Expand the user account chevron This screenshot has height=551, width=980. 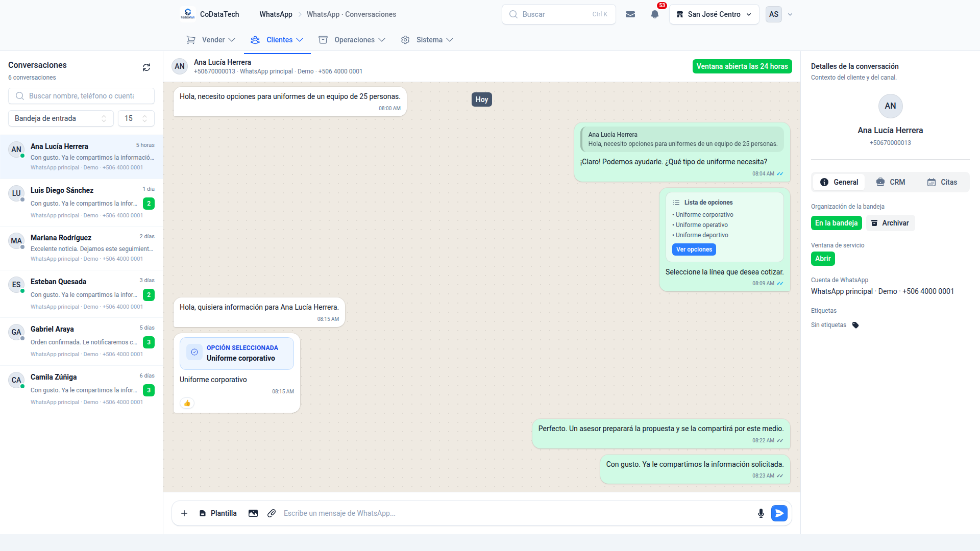click(790, 14)
